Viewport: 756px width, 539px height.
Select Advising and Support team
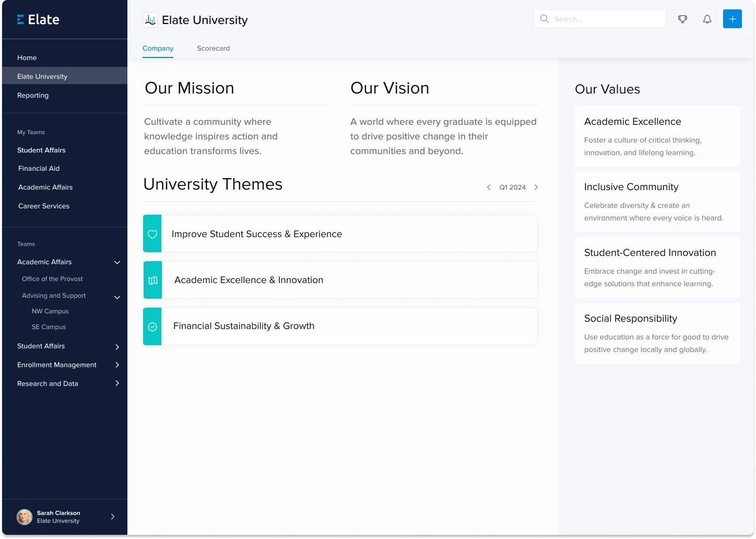pos(54,296)
